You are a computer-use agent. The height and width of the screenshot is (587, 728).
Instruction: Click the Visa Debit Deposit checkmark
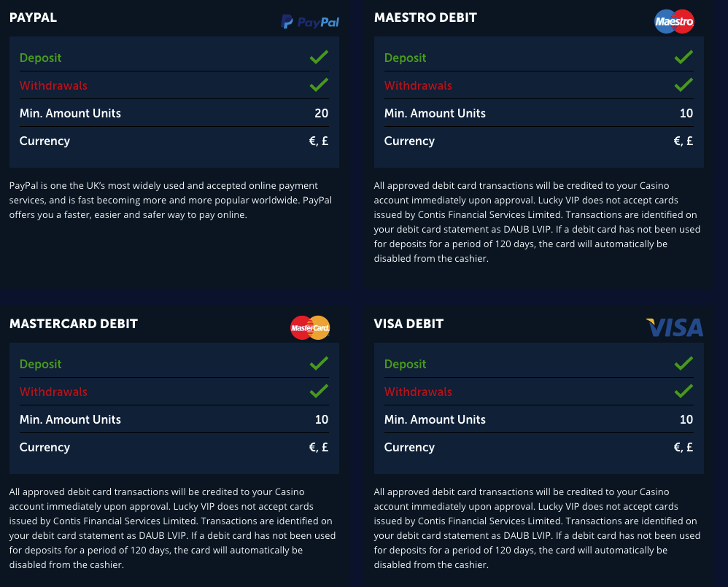684,363
